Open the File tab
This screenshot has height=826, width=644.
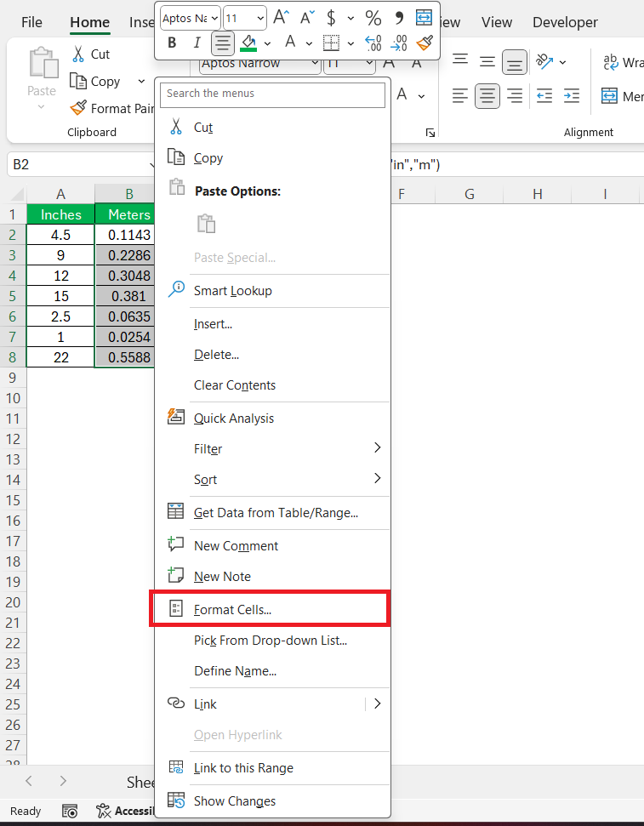point(31,22)
